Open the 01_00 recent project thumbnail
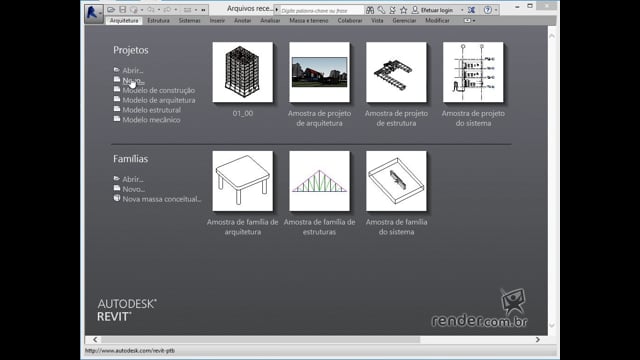 242,72
